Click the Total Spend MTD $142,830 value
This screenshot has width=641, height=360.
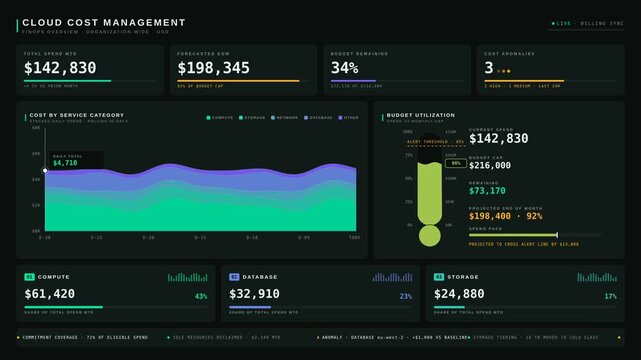pyautogui.click(x=60, y=68)
